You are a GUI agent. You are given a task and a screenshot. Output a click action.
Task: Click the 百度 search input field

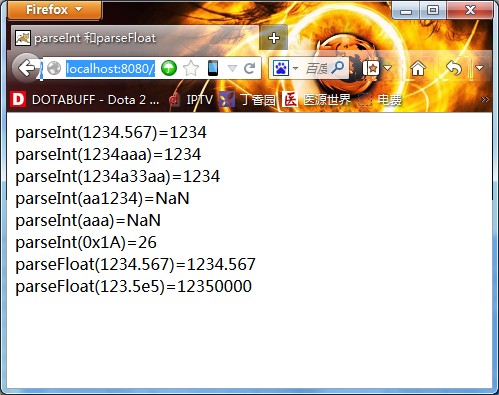(317, 69)
